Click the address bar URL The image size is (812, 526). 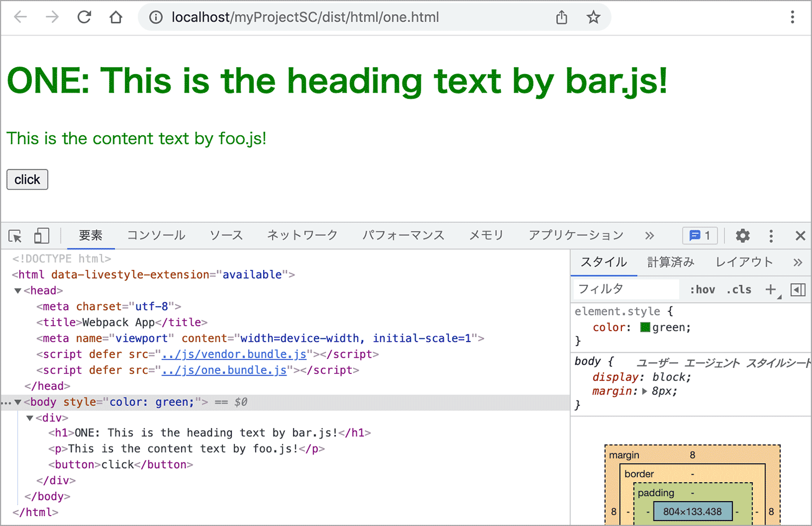tap(305, 17)
